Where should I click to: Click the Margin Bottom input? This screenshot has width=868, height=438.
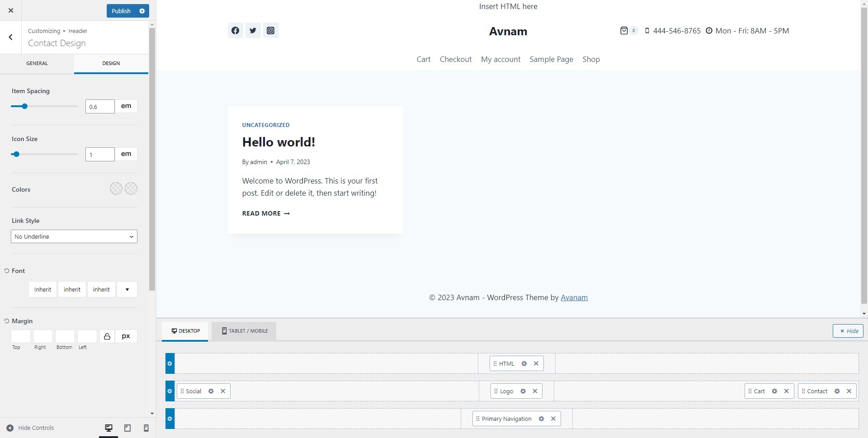[x=65, y=336]
